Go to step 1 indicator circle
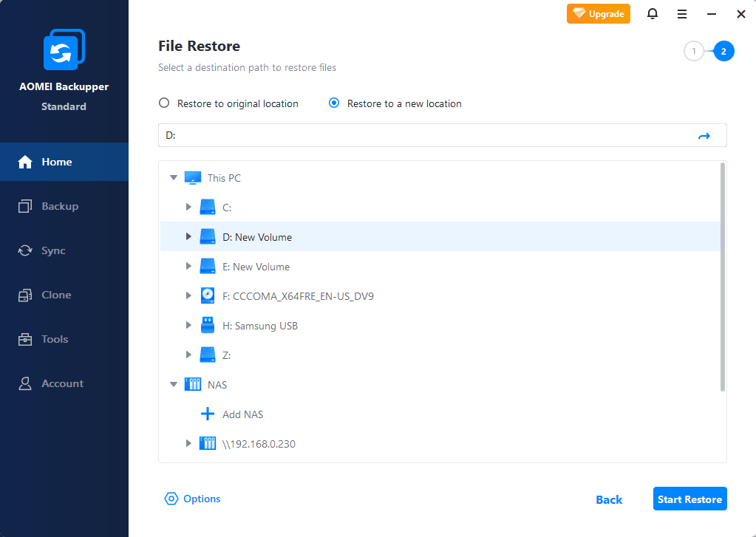 (x=693, y=52)
